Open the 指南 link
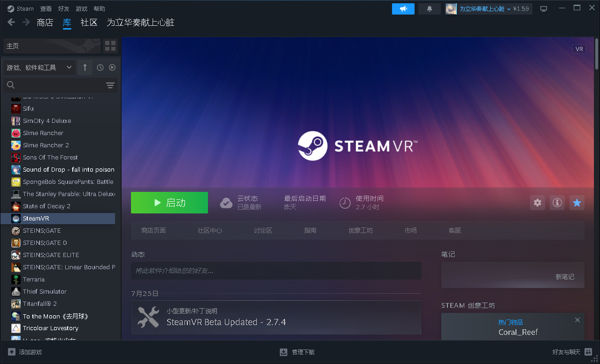Viewport: 600px width, 364px height. click(310, 230)
